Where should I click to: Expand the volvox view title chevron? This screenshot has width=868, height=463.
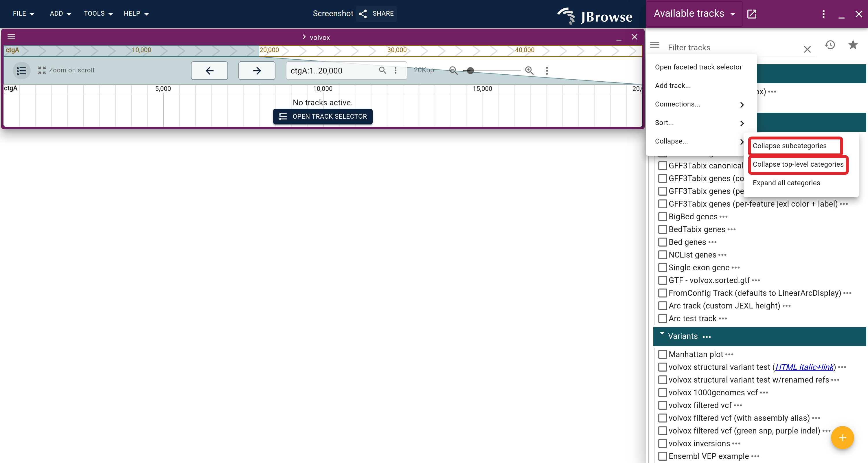click(304, 37)
